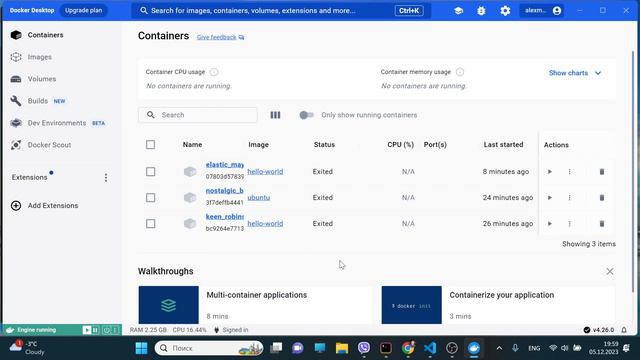Open Builds in the sidebar
Viewport: 640px width, 360px height.
pyautogui.click(x=38, y=101)
